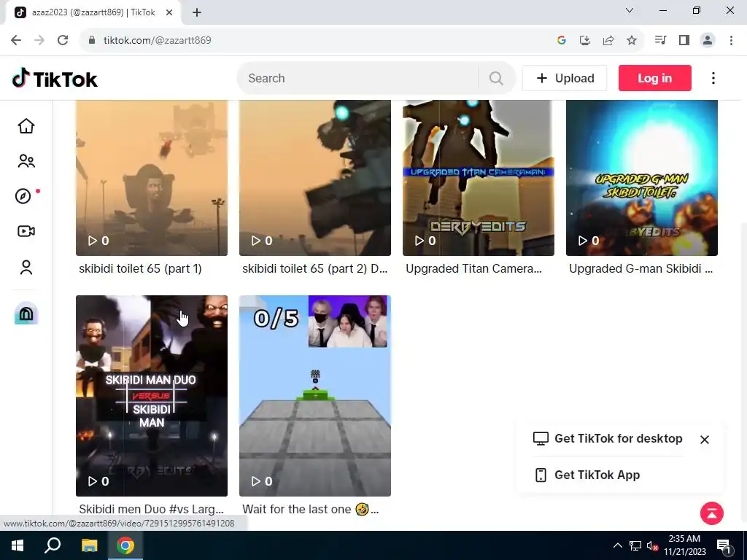Open File Explorer from the taskbar
Image resolution: width=747 pixels, height=560 pixels.
(89, 545)
